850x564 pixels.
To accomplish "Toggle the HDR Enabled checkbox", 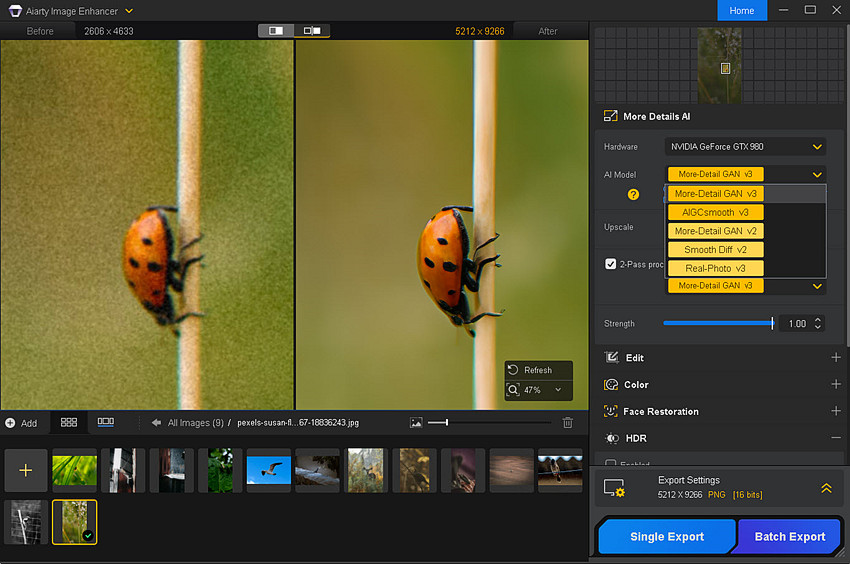I will [610, 464].
